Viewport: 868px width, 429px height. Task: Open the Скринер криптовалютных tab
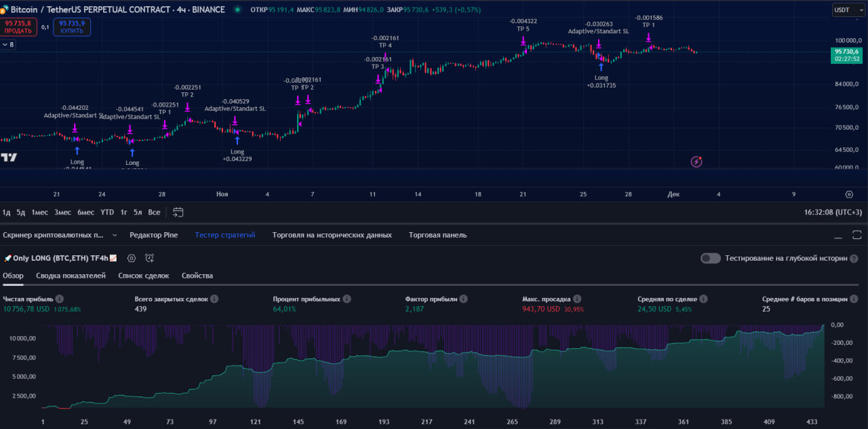[52, 235]
